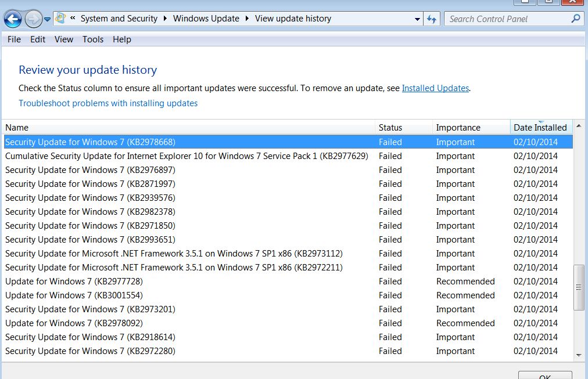Sort by the Status column header
The image size is (588, 379).
(x=404, y=127)
